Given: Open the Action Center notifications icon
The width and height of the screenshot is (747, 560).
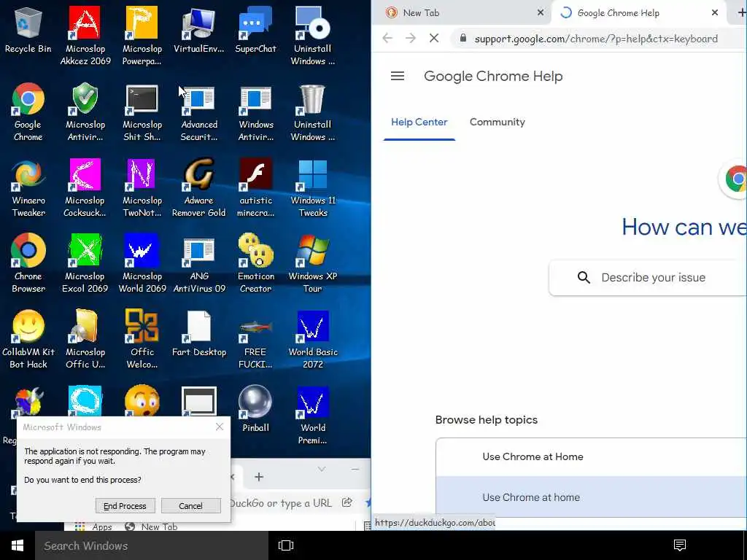Looking at the screenshot, I should click(680, 545).
